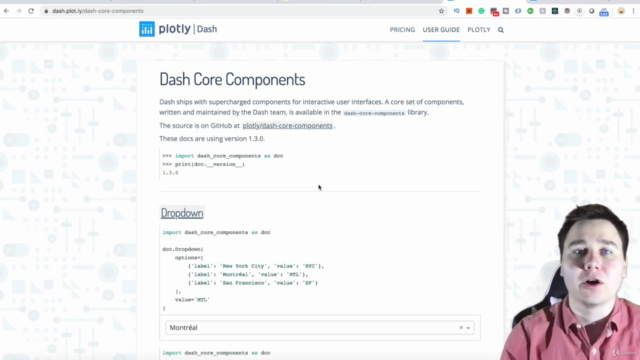The width and height of the screenshot is (640, 360).
Task: Click 'These docs are using version 1.3.0.'
Action: pyautogui.click(x=212, y=139)
